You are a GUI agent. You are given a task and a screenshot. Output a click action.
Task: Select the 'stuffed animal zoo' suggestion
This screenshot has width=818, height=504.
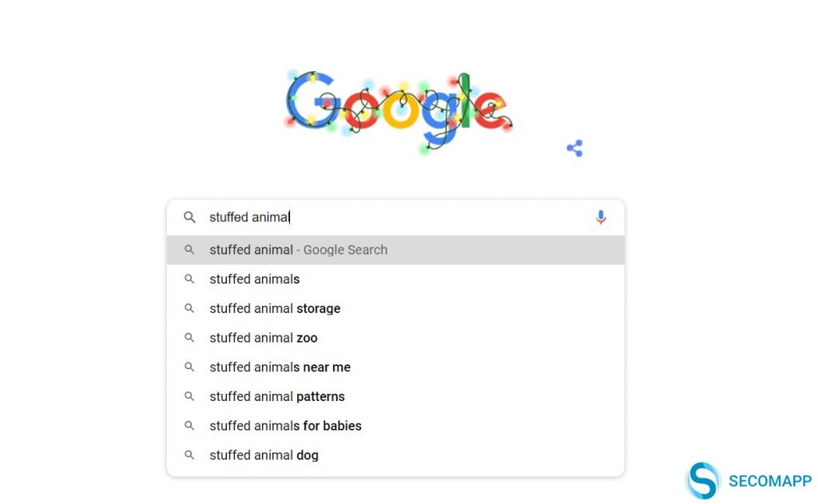pos(395,338)
